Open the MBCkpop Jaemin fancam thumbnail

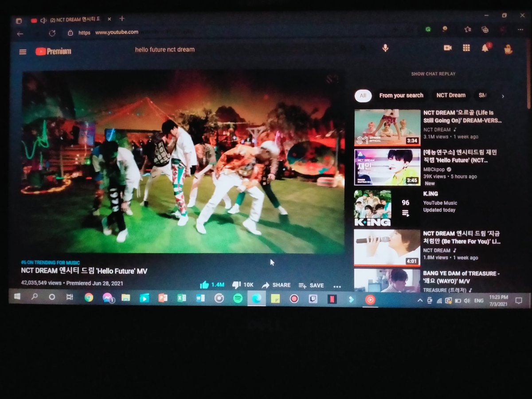[387, 167]
